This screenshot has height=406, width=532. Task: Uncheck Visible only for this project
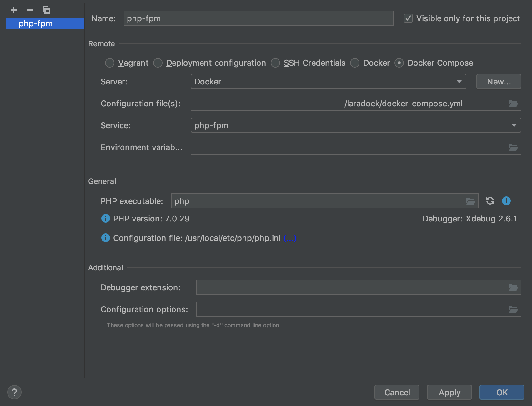pyautogui.click(x=408, y=18)
